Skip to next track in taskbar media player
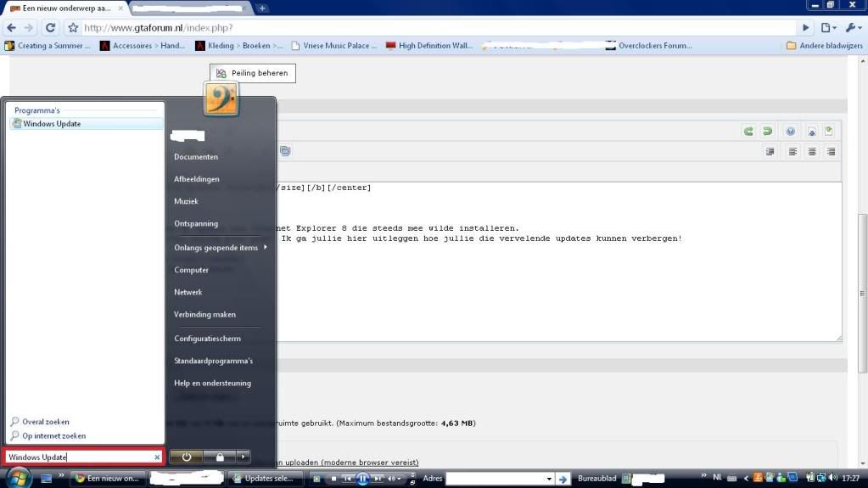The height and width of the screenshot is (488, 868). coord(378,479)
